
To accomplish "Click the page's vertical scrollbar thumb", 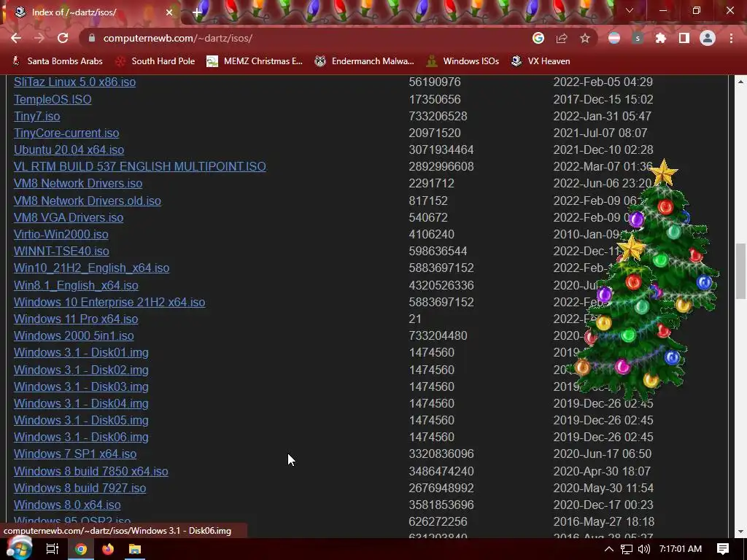I will [740, 271].
